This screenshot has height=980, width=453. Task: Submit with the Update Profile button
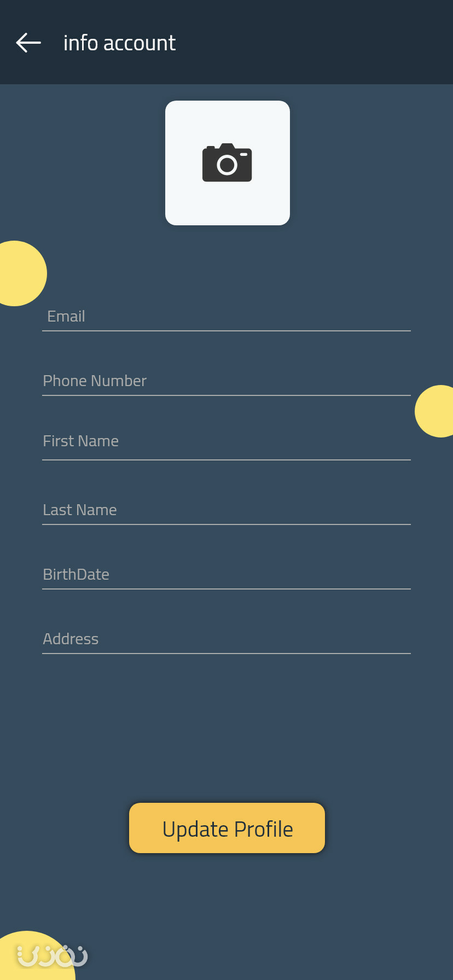pyautogui.click(x=227, y=828)
